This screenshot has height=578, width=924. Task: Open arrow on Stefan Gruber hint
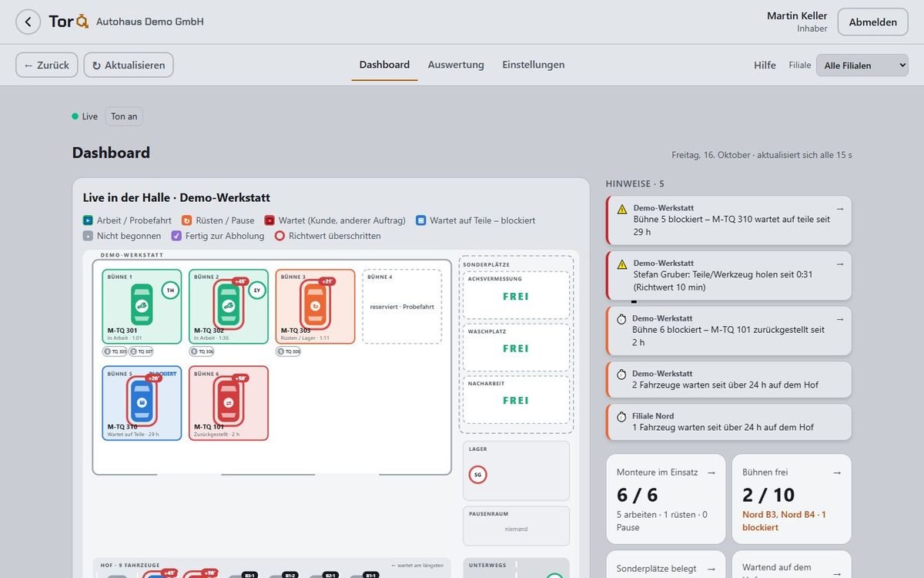[x=840, y=264]
